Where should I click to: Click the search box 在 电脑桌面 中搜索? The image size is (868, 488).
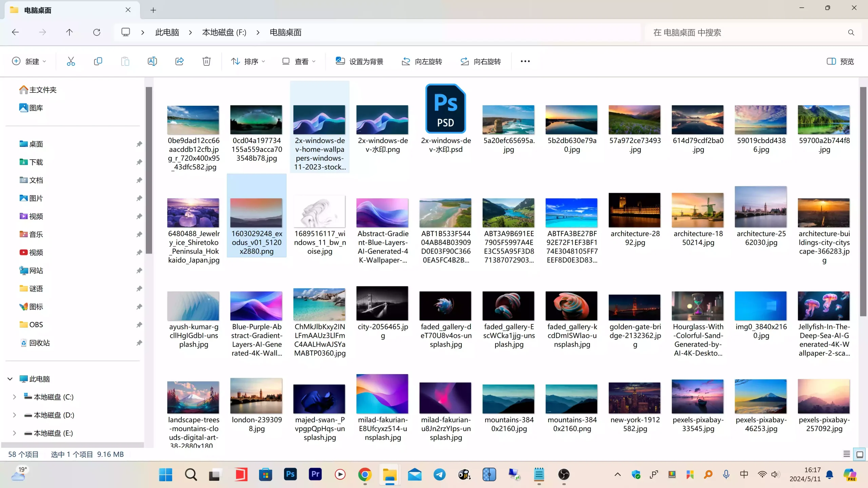pos(746,33)
